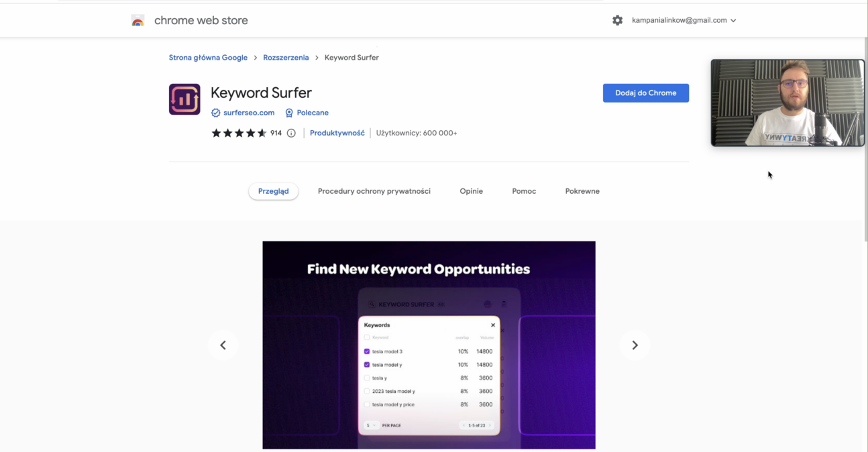Show the next screenshot with right arrow
This screenshot has width=868, height=452.
pyautogui.click(x=635, y=345)
